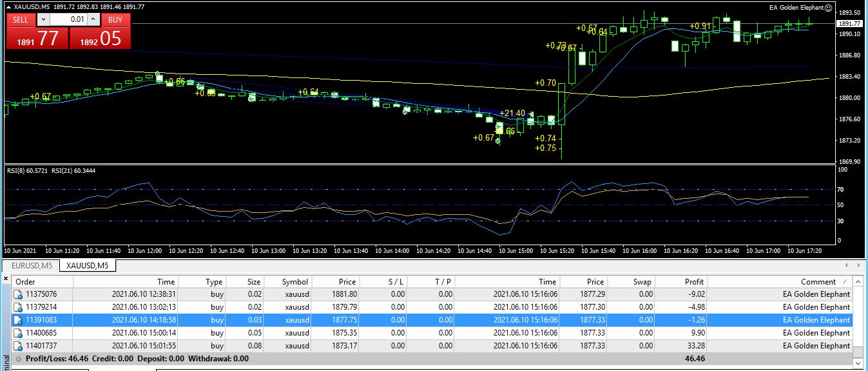Switch to the EURUSD,M5 chart tab
This screenshot has width=868, height=371.
[32, 265]
